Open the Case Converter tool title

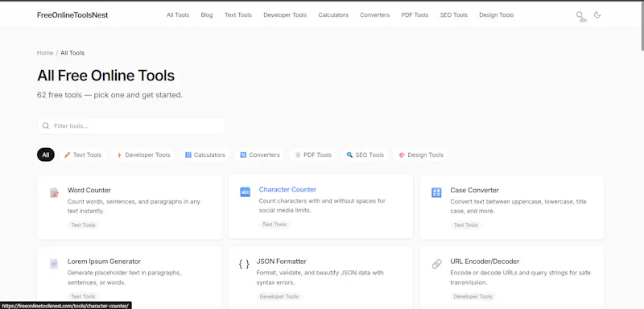pyautogui.click(x=474, y=190)
